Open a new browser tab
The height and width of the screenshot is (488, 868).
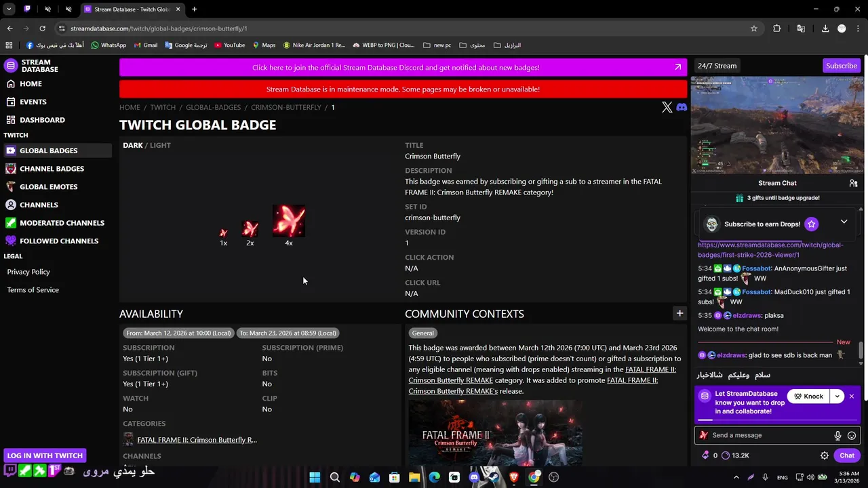tap(194, 9)
